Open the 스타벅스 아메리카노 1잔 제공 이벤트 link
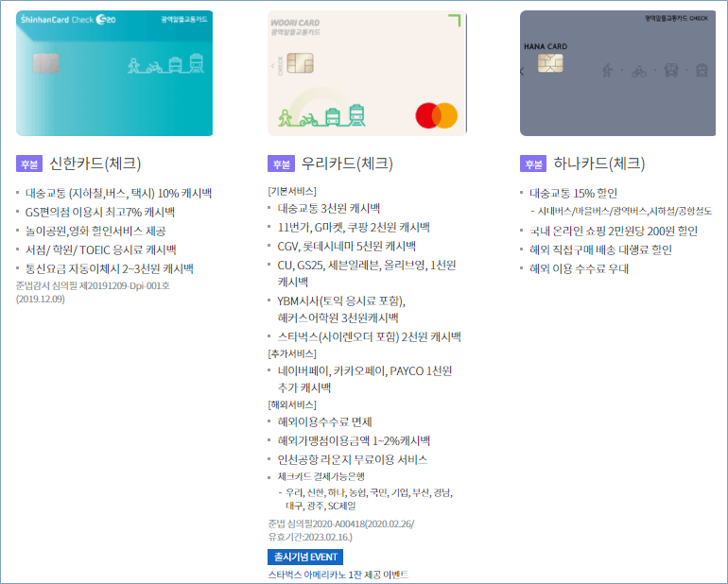 point(338,575)
